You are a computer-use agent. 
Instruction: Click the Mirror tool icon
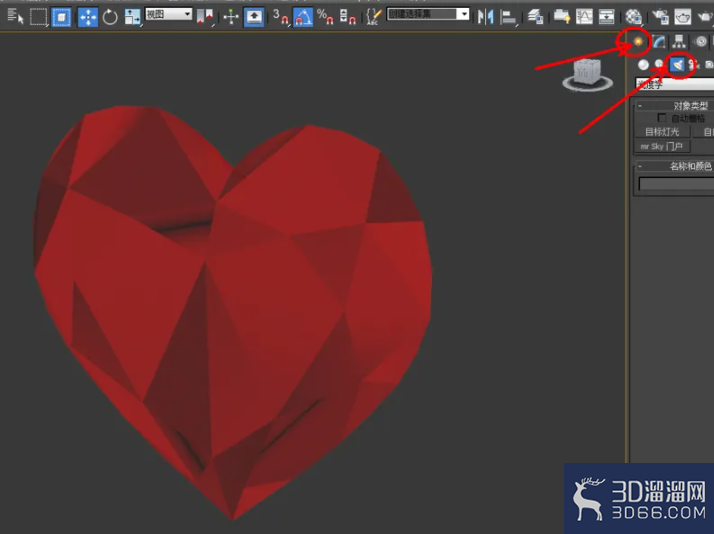(486, 17)
